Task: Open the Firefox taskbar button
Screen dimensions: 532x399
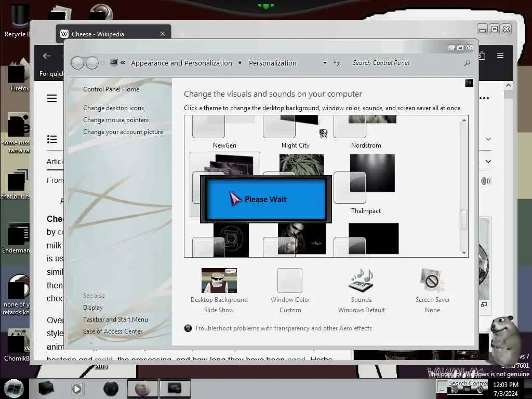Action: 143,389
